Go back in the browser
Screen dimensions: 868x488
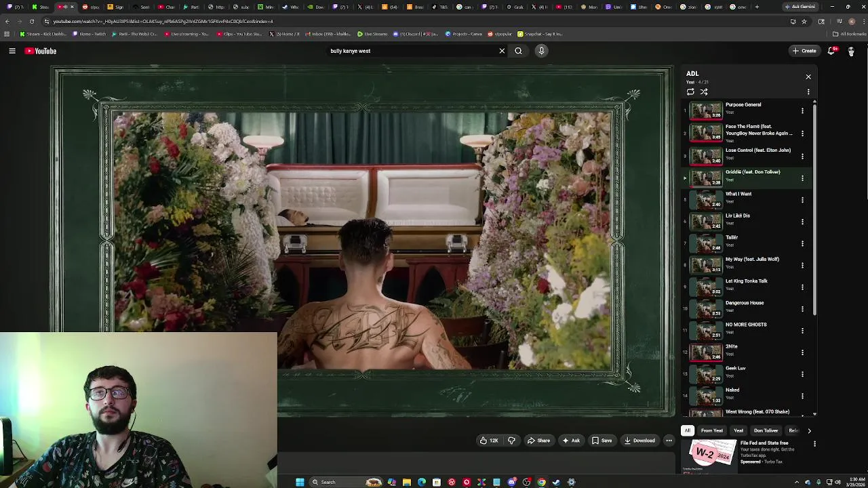coord(7,21)
